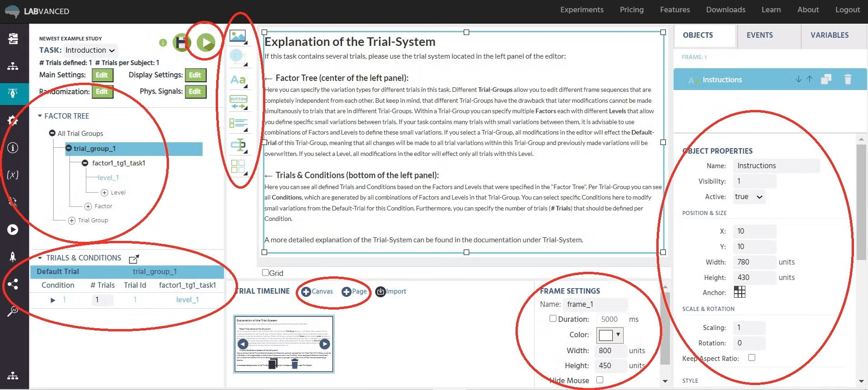Open the top stacked-arrow sidebar icon
868x390 pixels.
[13, 39]
